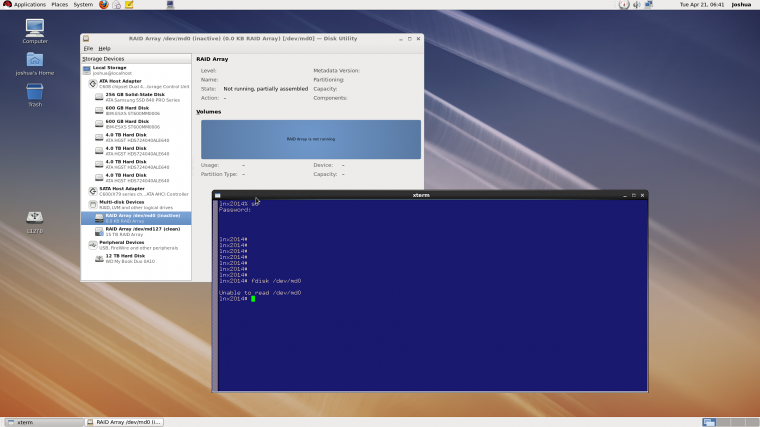The image size is (760, 427).
Task: Open the File menu in Disk Utility
Action: [88, 48]
